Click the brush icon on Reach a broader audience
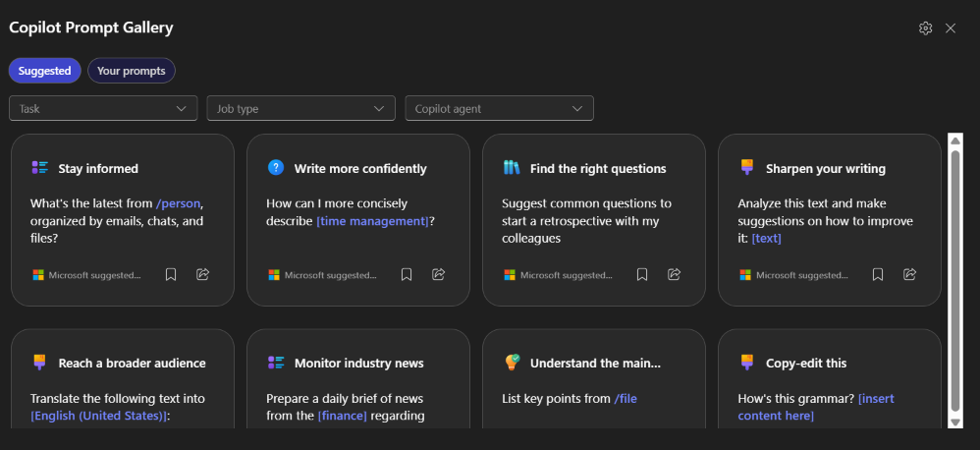 40,362
